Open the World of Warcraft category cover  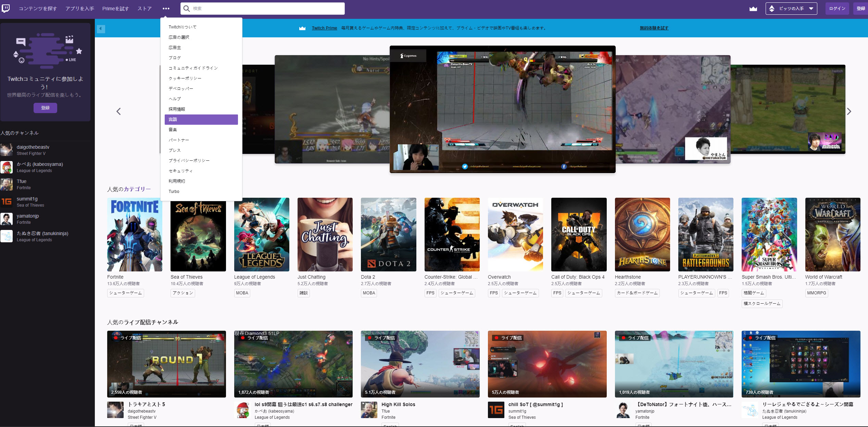click(x=833, y=234)
